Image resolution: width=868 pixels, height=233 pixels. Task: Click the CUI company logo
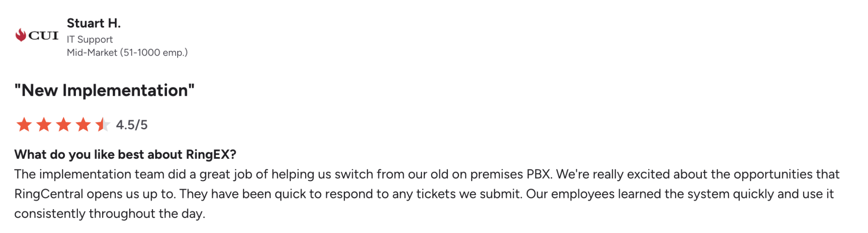pyautogui.click(x=37, y=35)
